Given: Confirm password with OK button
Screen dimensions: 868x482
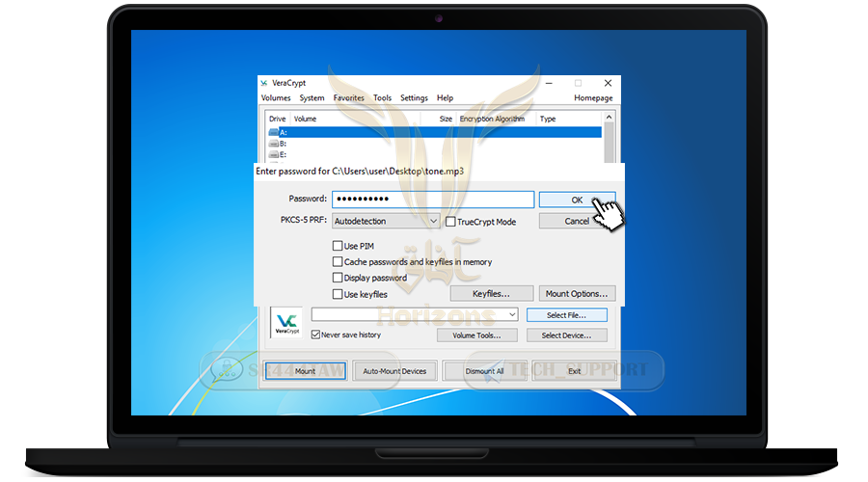Looking at the screenshot, I should coord(577,200).
